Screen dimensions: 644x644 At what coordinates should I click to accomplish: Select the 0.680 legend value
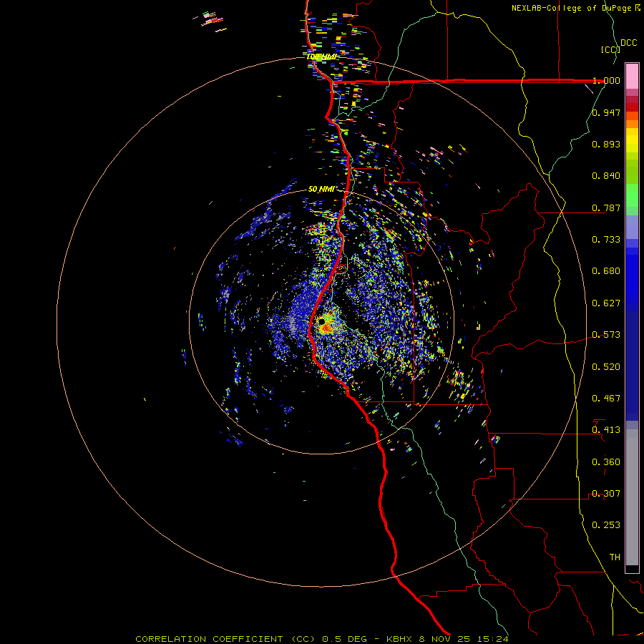point(606,271)
